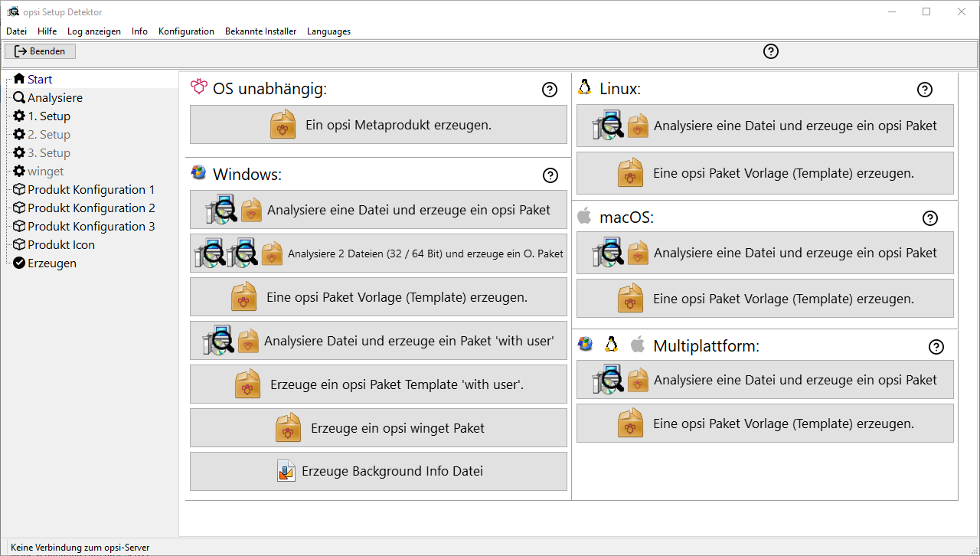Click the gear icon next to winget
980x556 pixels.
[x=20, y=171]
